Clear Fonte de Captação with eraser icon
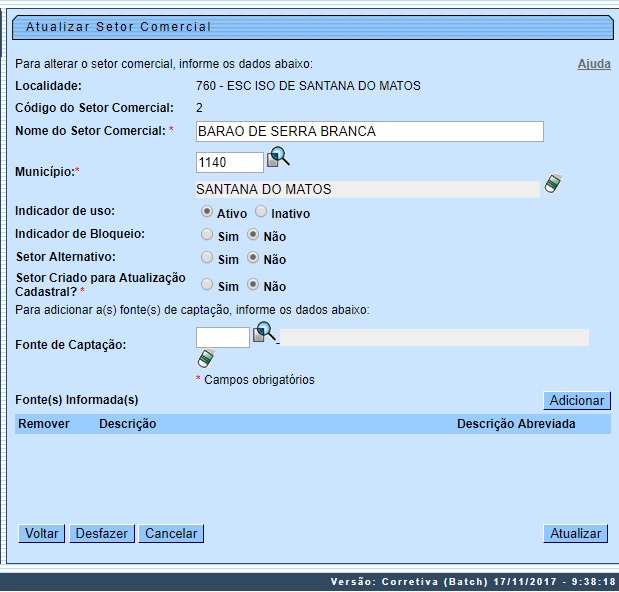Viewport: 619px width, 592px height. (x=206, y=358)
